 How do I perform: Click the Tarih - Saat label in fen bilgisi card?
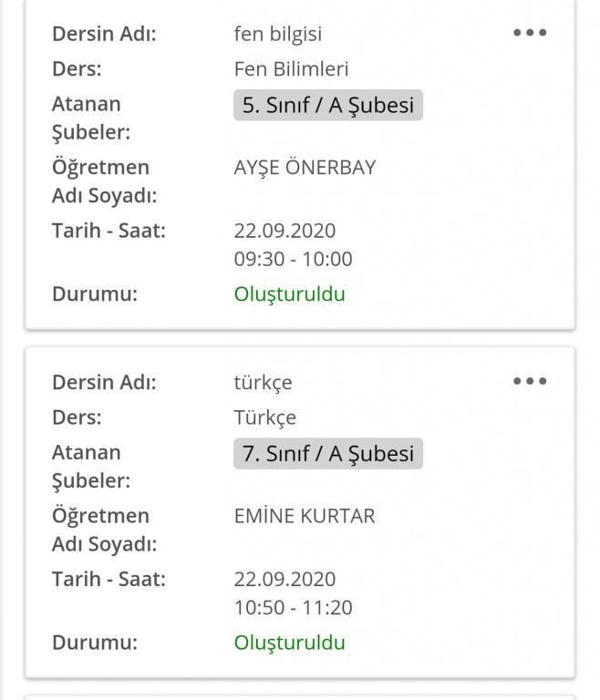pos(109,230)
